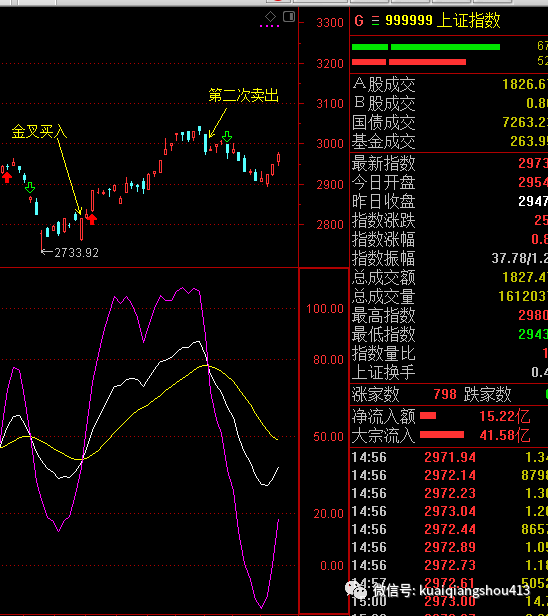Click the red G icon before 999999
The height and width of the screenshot is (616, 548).
tap(359, 21)
